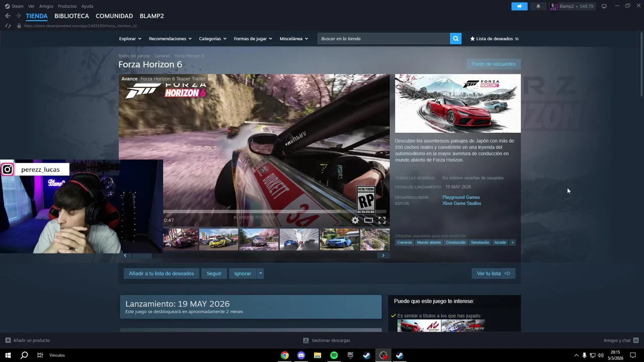Open the Ignorar options arrow
This screenshot has width=644, height=362.
click(260, 274)
